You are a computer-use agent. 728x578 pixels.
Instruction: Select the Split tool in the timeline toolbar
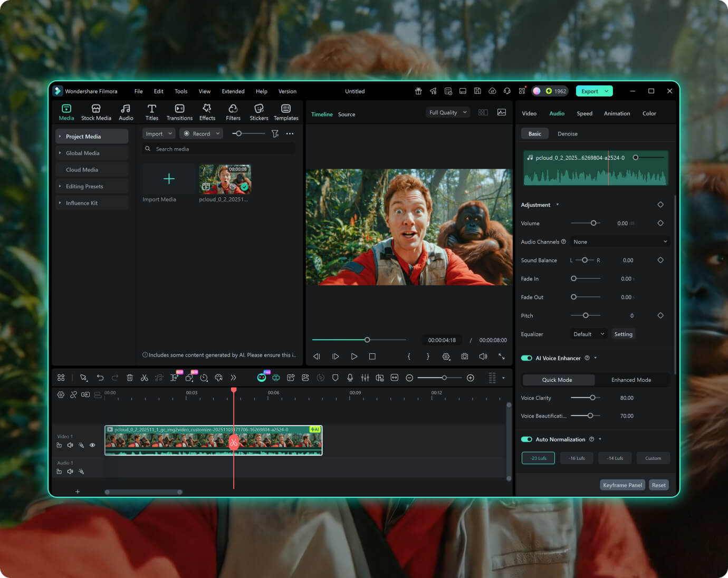click(x=145, y=378)
